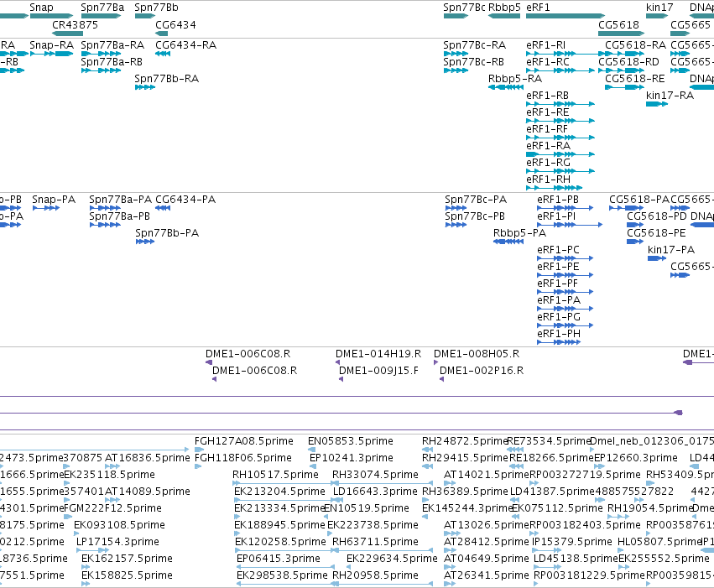The image size is (714, 588).
Task: Click the Spn77Bc-PA protein label
Action: click(x=476, y=200)
